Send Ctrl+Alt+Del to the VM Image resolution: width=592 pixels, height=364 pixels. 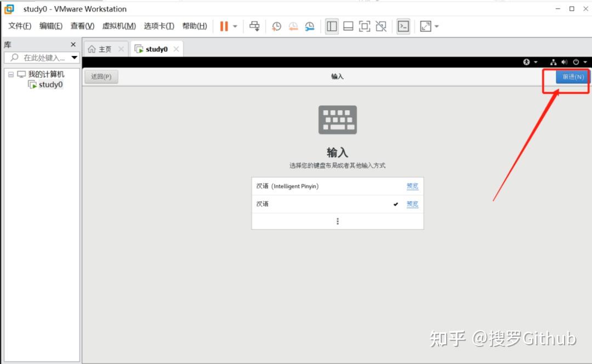[x=254, y=26]
